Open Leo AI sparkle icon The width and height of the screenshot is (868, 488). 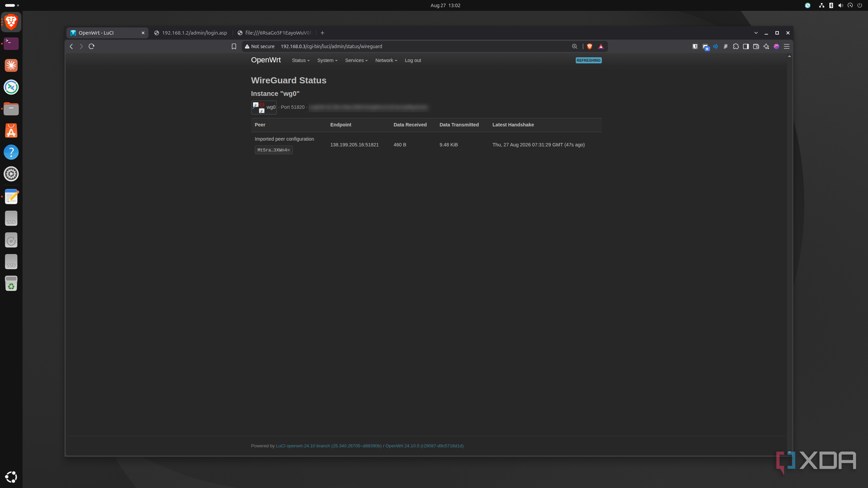pyautogui.click(x=766, y=46)
